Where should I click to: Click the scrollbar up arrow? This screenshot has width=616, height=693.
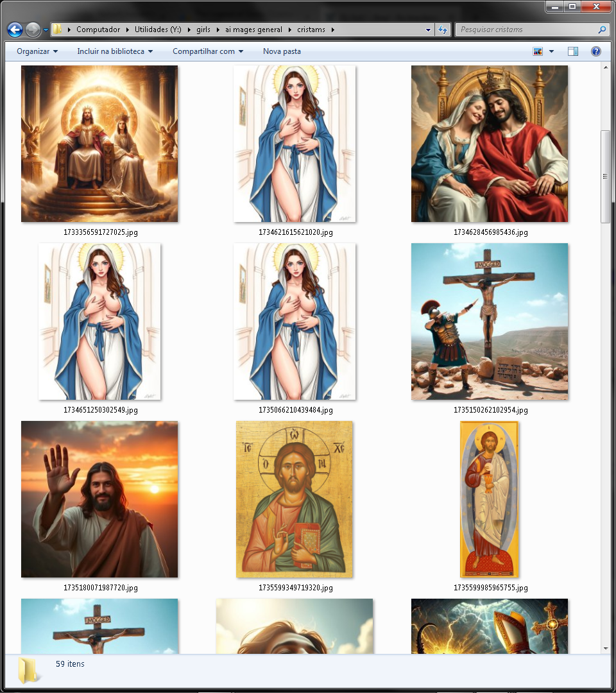coord(605,67)
